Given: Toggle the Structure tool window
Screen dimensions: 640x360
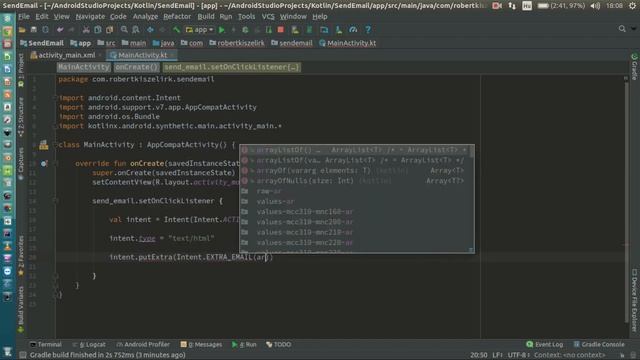Looking at the screenshot, I should click(21, 116).
